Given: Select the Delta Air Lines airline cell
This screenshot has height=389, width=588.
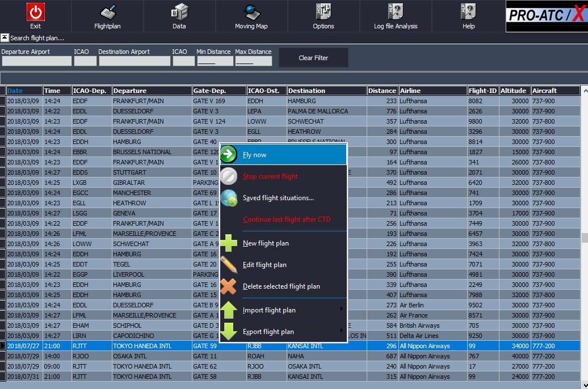Looking at the screenshot, I should click(x=432, y=336).
